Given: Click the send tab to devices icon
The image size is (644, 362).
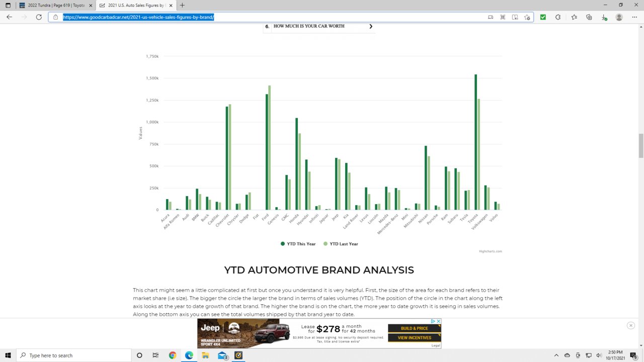Looking at the screenshot, I should 491,17.
